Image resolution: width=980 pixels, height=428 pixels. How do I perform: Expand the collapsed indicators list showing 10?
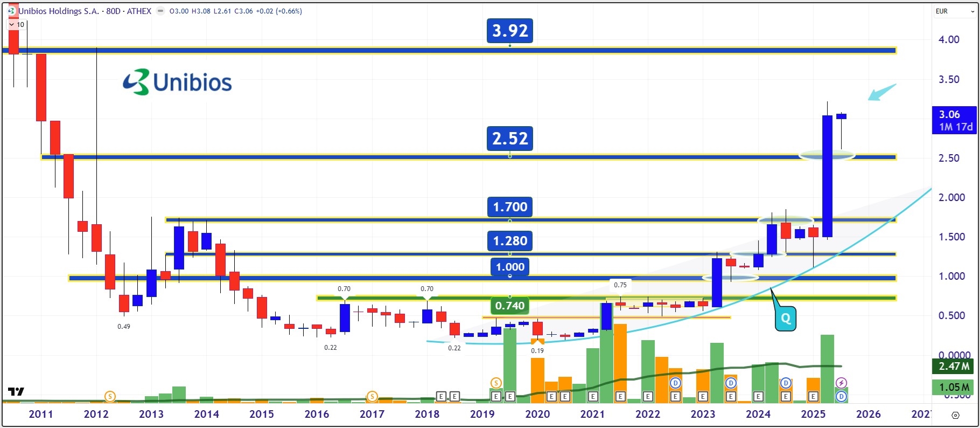[16, 24]
